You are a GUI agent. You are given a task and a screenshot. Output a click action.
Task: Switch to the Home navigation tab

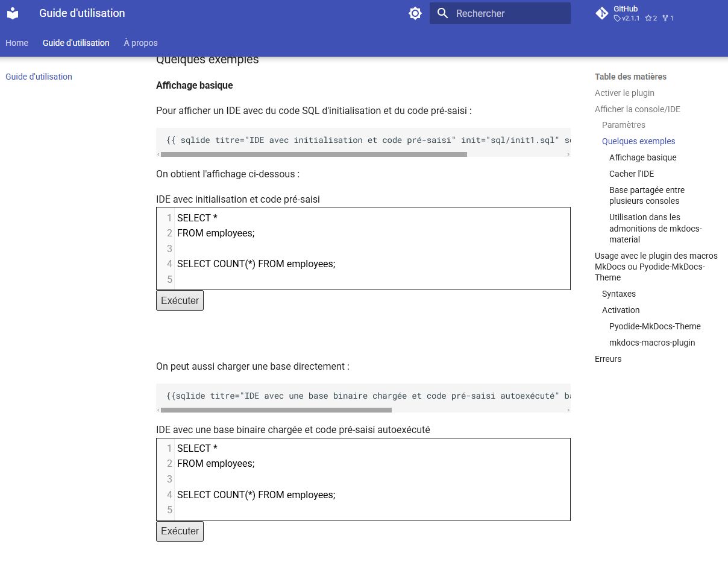(x=17, y=43)
